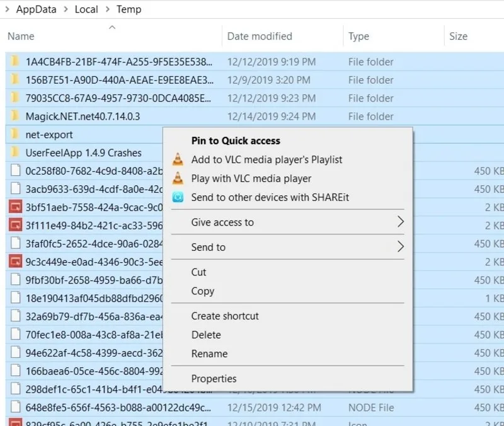This screenshot has width=504, height=426.
Task: Go to Local in the address bar
Action: click(86, 9)
